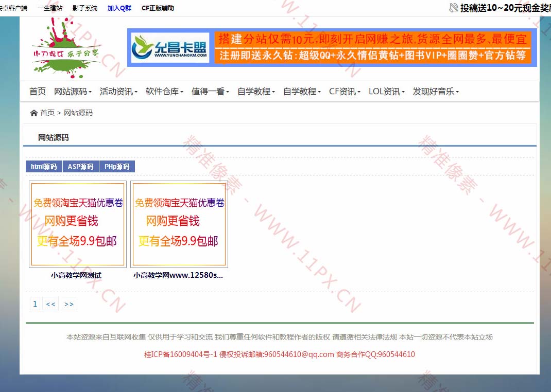Open the CF正版辅助 top link
The image size is (551, 392).
coord(158,8)
